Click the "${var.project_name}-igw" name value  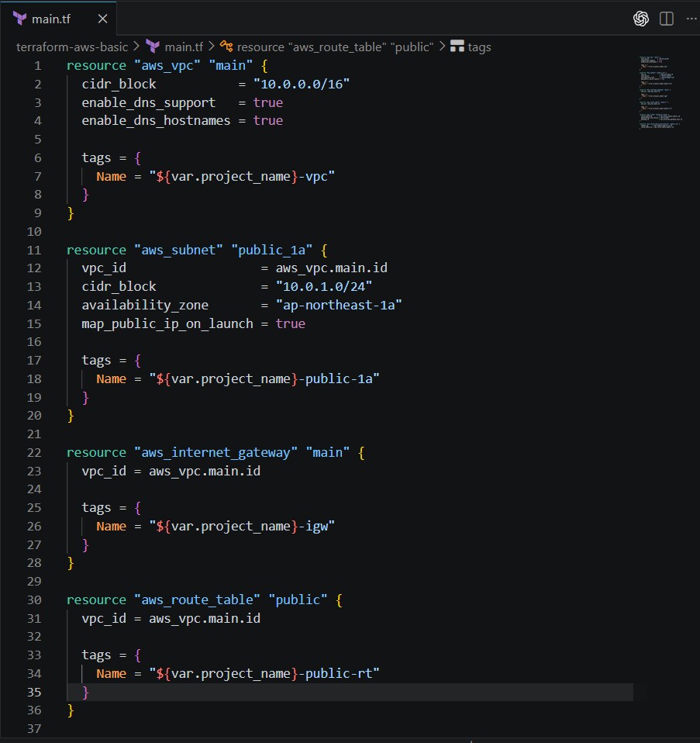click(x=242, y=527)
